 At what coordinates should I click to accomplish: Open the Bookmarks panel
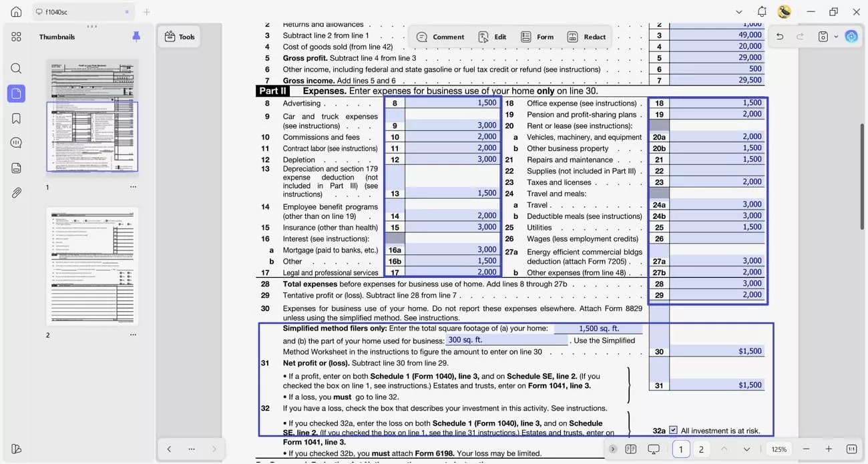(16, 118)
